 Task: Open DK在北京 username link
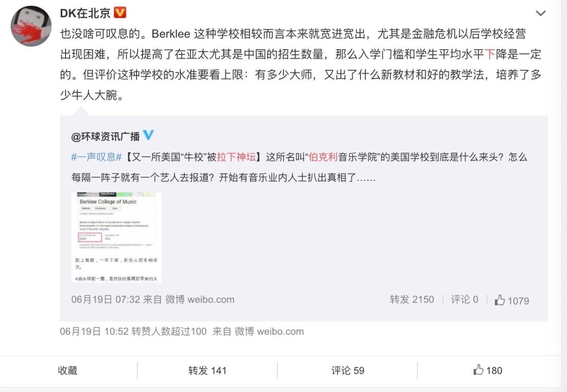tap(85, 13)
